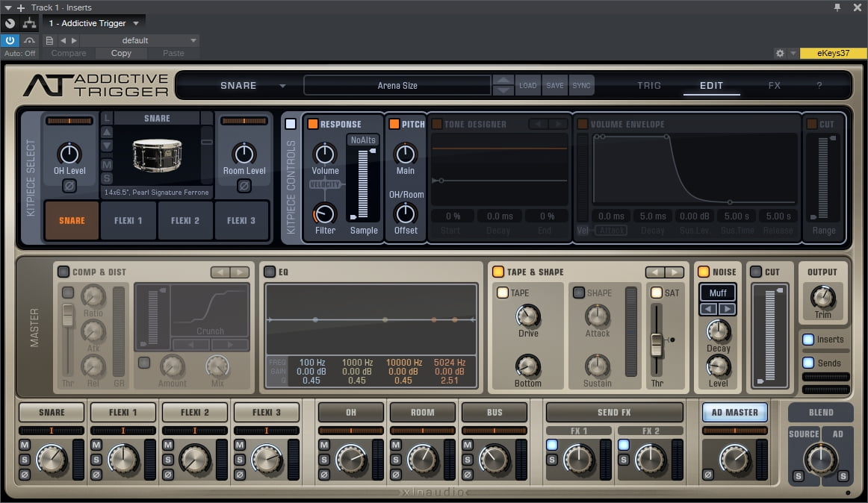Toggle the Sends output option
Image resolution: width=868 pixels, height=503 pixels.
click(x=808, y=363)
